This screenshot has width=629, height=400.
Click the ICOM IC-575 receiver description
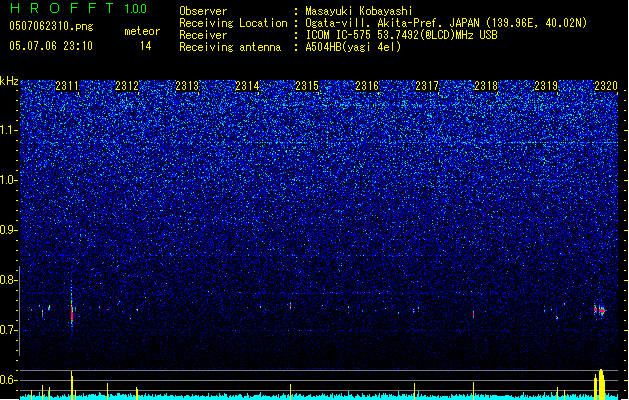(x=402, y=35)
